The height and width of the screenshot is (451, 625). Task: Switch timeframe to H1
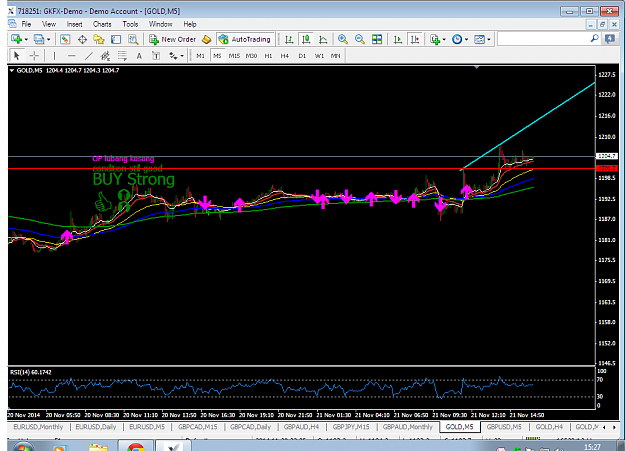(x=268, y=56)
